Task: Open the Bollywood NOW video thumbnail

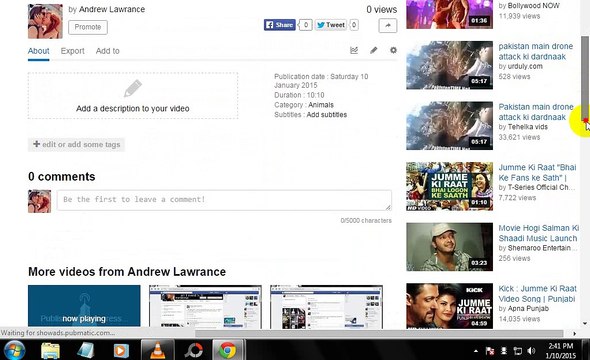Action: point(449,14)
